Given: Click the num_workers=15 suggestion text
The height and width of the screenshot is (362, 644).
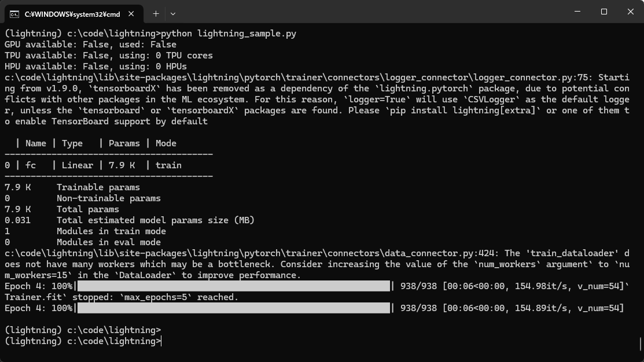Looking at the screenshot, I should pos(35,275).
